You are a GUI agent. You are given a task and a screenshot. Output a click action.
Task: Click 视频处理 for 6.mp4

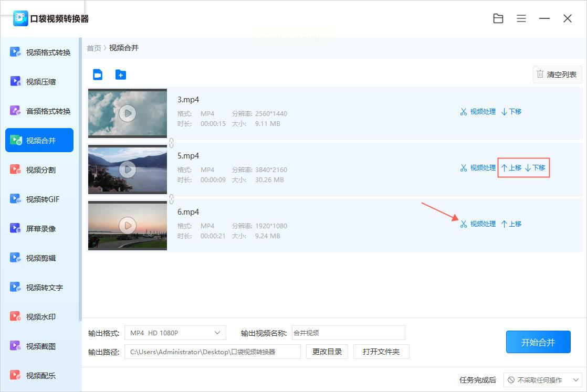(478, 224)
